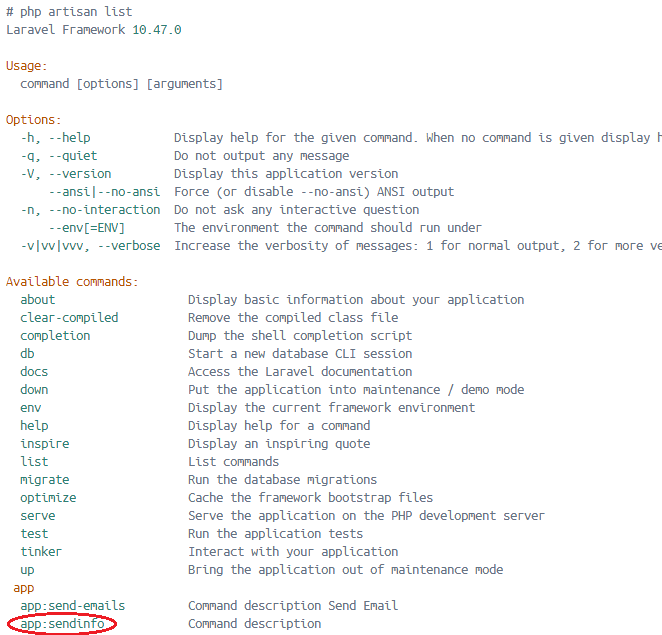662x635 pixels.
Task: Click the 'Options:' heading
Action: click(x=34, y=120)
